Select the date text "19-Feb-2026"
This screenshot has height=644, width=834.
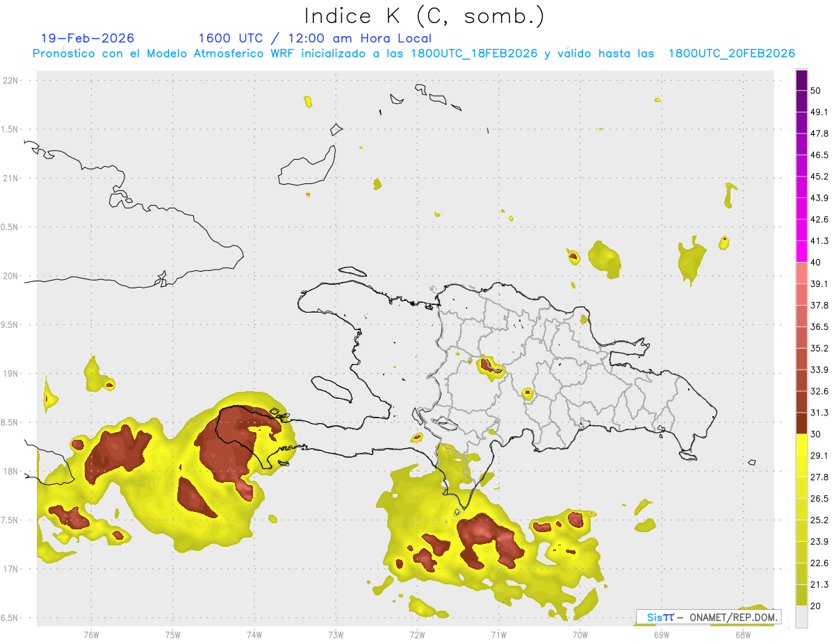pyautogui.click(x=88, y=38)
